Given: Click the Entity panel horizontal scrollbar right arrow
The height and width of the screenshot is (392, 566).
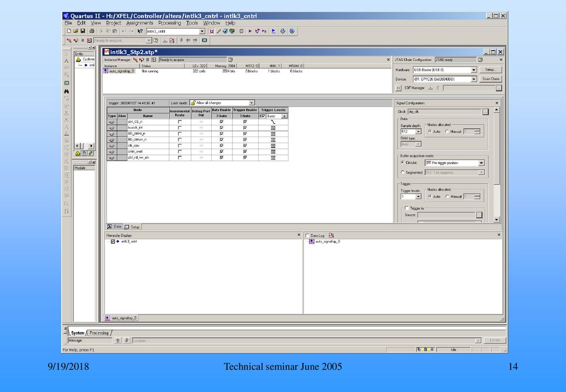Looking at the screenshot, I should coord(91,146).
